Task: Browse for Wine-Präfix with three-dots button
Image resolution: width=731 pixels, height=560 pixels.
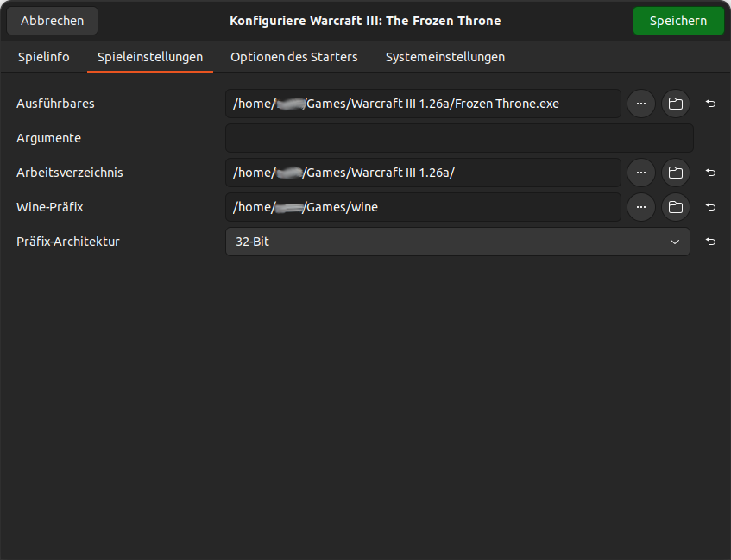Action: coord(640,207)
